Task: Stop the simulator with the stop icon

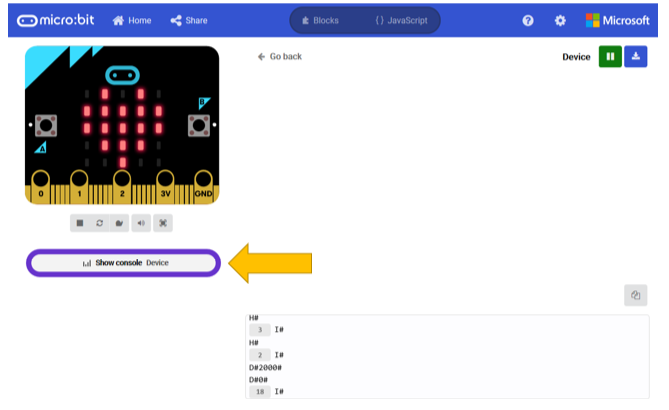Action: (80, 223)
